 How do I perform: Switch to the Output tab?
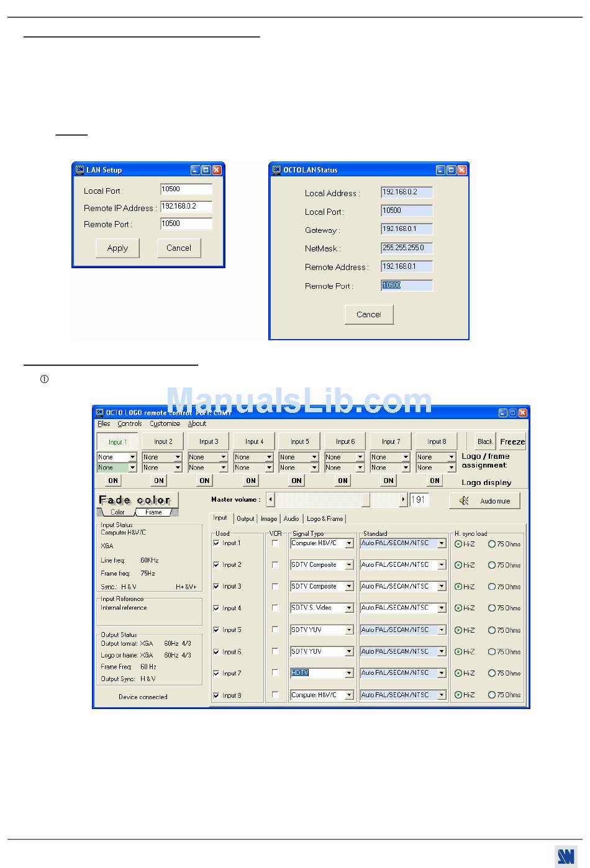tap(245, 518)
